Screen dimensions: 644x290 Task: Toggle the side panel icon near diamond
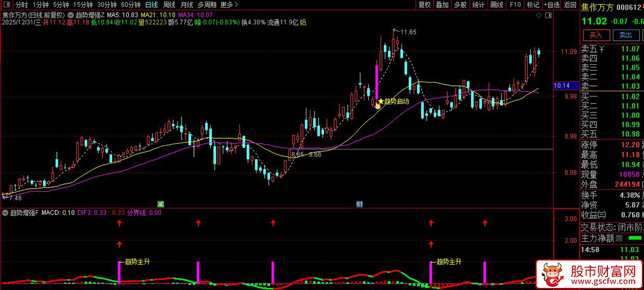coord(548,15)
